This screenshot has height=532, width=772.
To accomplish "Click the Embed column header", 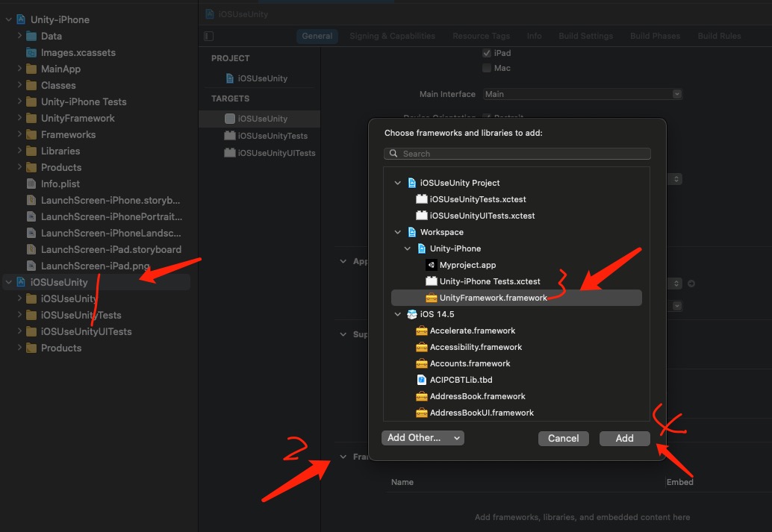I will [x=680, y=482].
